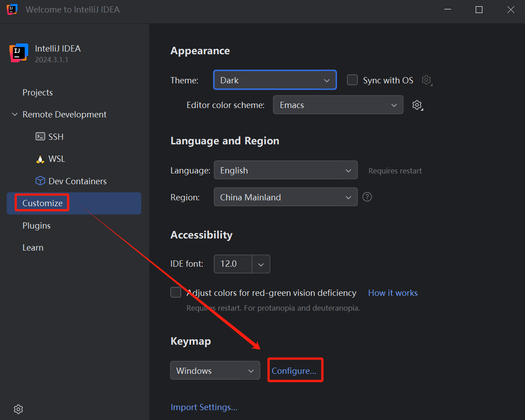
Task: Select Remote Development in sidebar
Action: point(64,114)
